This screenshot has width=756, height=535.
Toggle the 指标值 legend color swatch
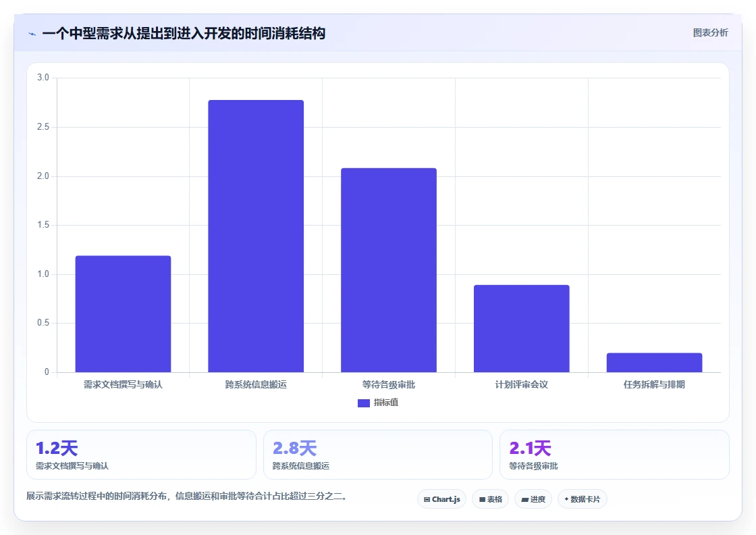(364, 403)
